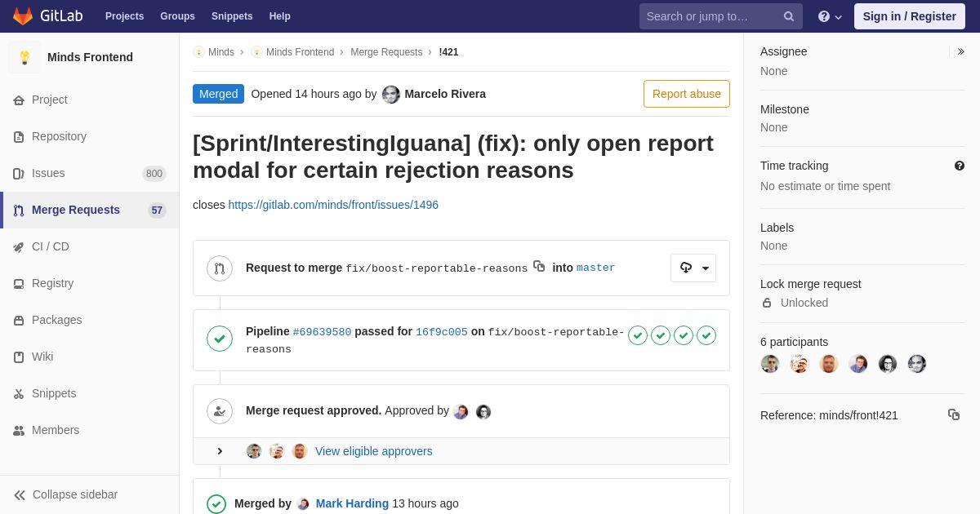Open commit 16f9c005 link
The width and height of the screenshot is (980, 514).
442,332
